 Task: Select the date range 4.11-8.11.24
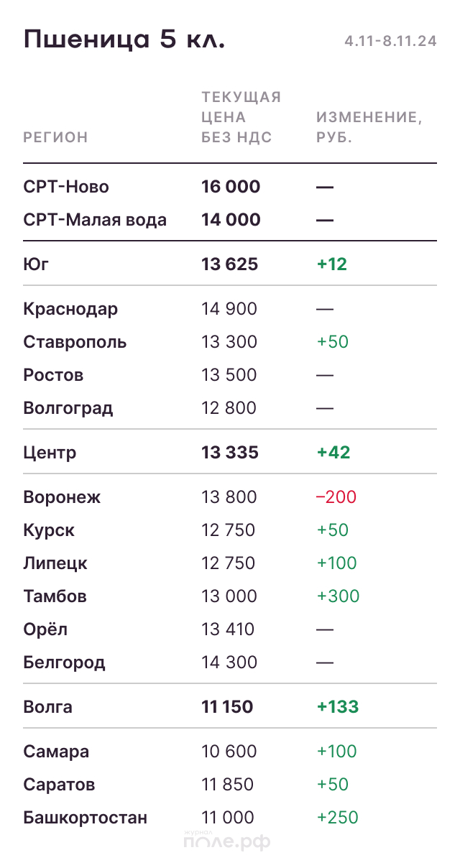[x=390, y=42]
